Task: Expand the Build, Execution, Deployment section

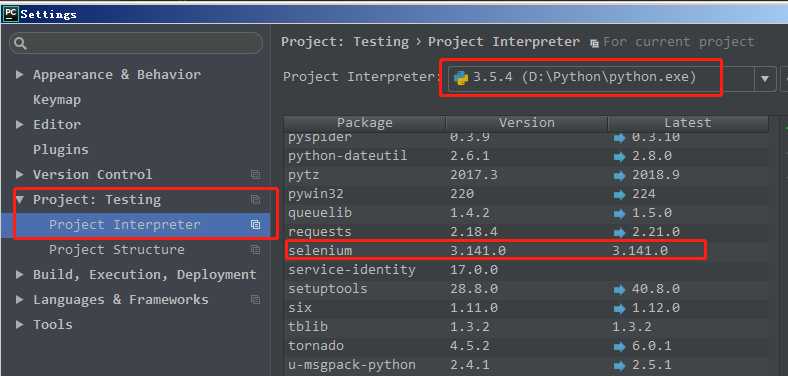Action: [20, 274]
